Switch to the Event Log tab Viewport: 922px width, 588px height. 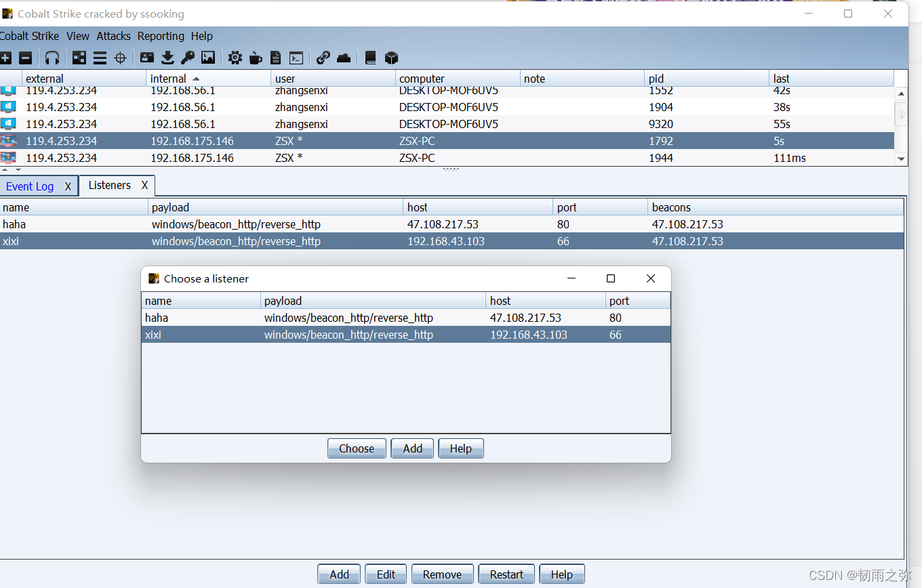point(30,186)
